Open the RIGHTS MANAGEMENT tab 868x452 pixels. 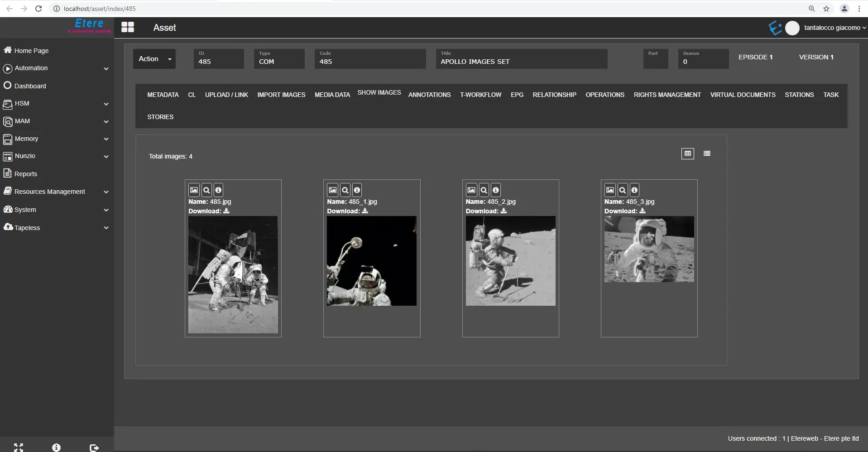tap(667, 95)
